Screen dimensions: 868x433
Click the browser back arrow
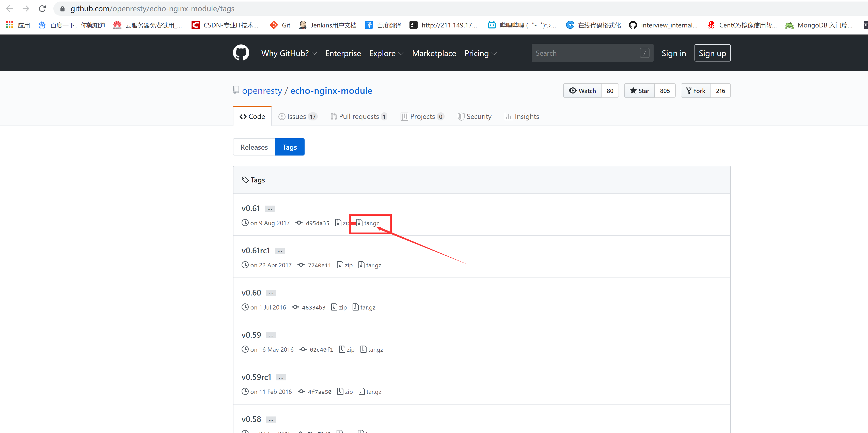point(10,8)
